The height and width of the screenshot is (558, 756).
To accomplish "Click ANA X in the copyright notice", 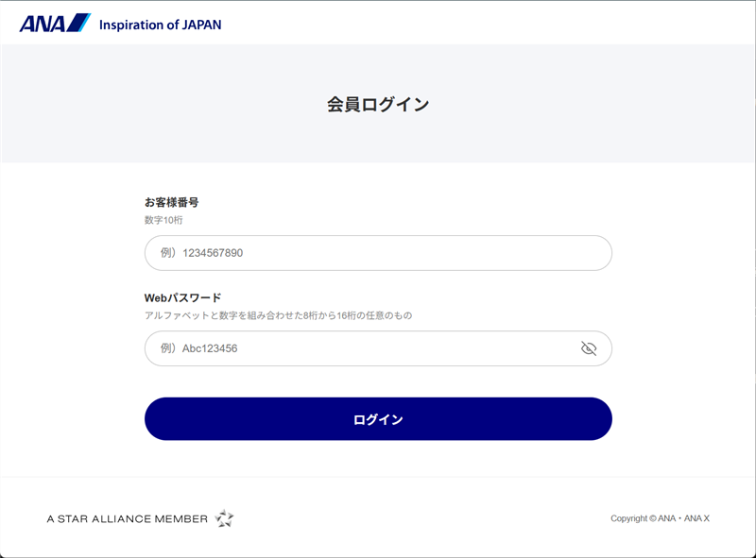I will point(696,518).
